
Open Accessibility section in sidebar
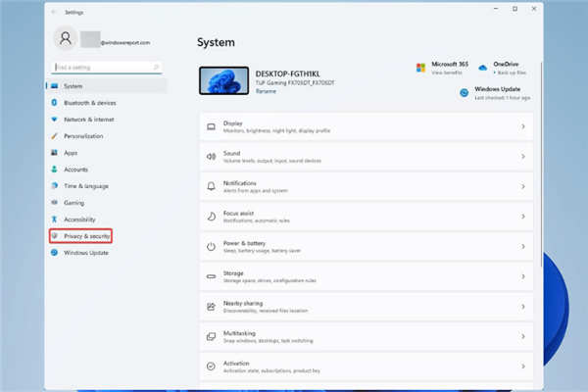(107, 220)
